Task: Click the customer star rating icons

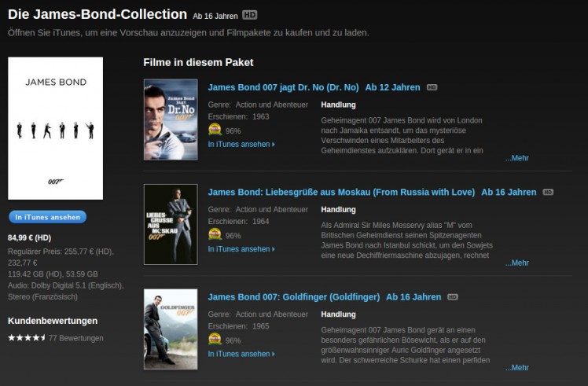Action: [x=26, y=338]
